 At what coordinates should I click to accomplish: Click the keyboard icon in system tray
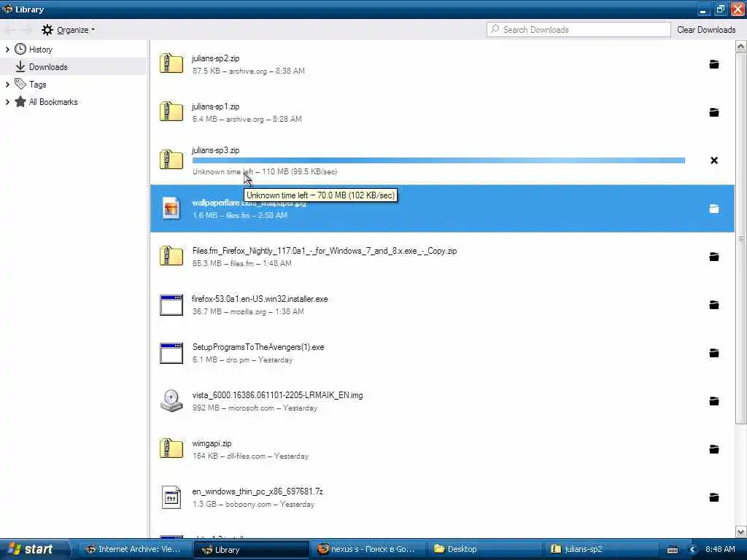coord(672,550)
